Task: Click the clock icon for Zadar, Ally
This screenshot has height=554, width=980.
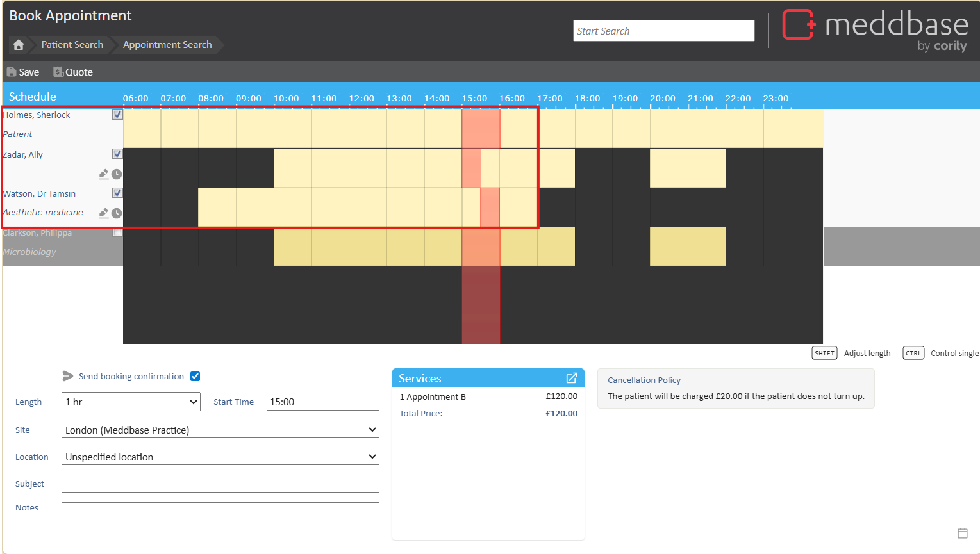Action: coord(117,174)
